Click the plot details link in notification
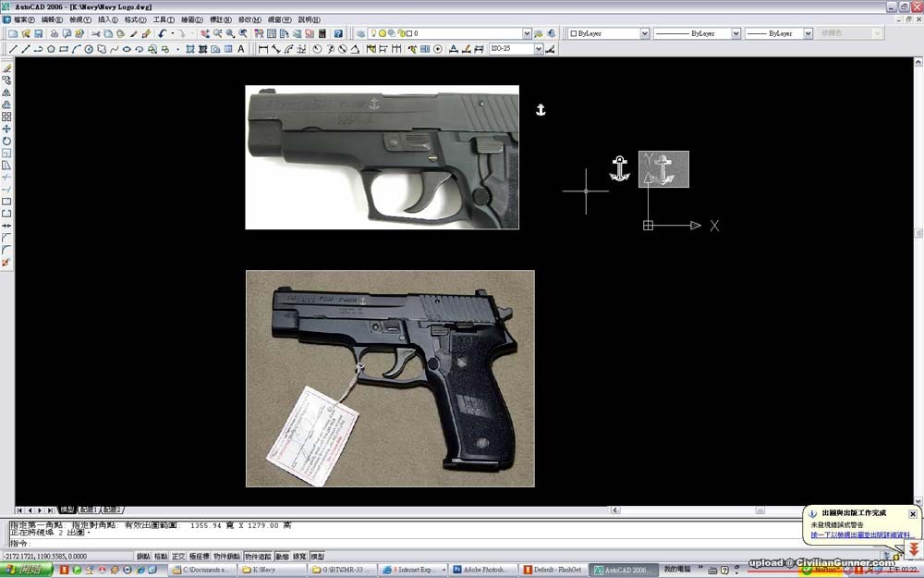924x578 pixels. pos(860,535)
